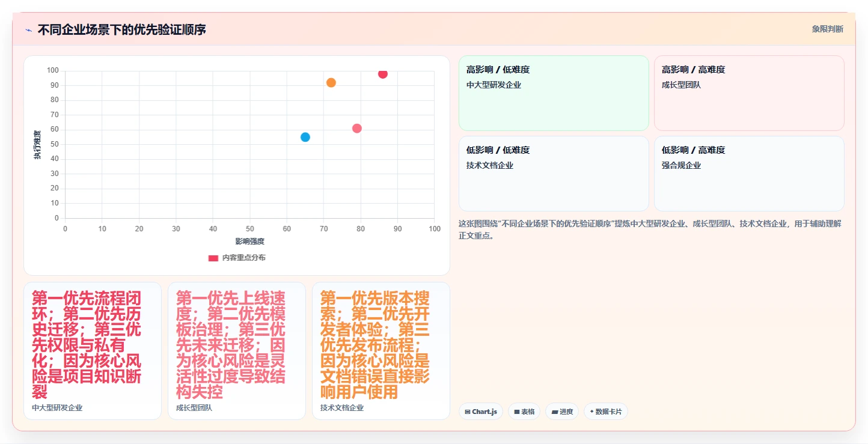Click the 进度 tag icon
This screenshot has height=444, width=868.
pyautogui.click(x=555, y=412)
